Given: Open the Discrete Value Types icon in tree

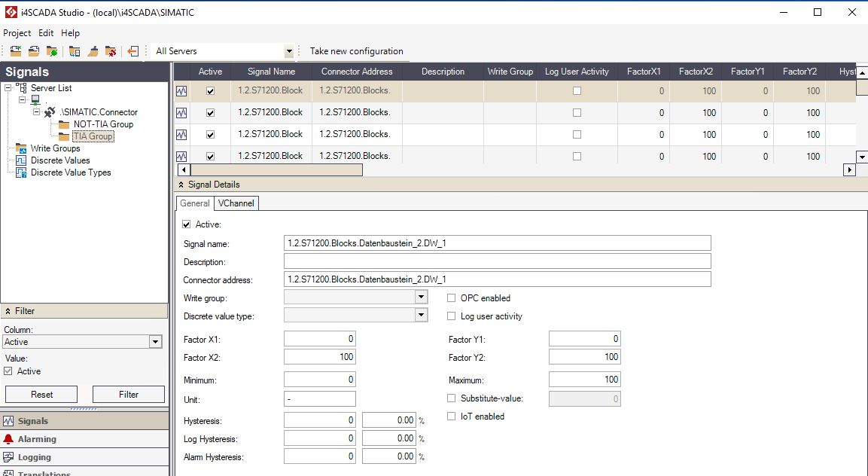Looking at the screenshot, I should (21, 173).
